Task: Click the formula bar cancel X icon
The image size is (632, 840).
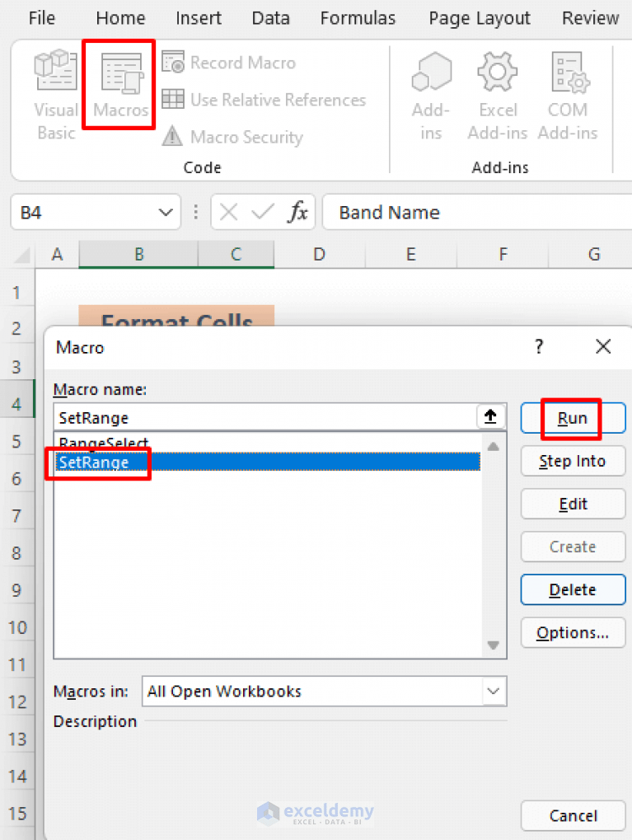Action: tap(229, 213)
